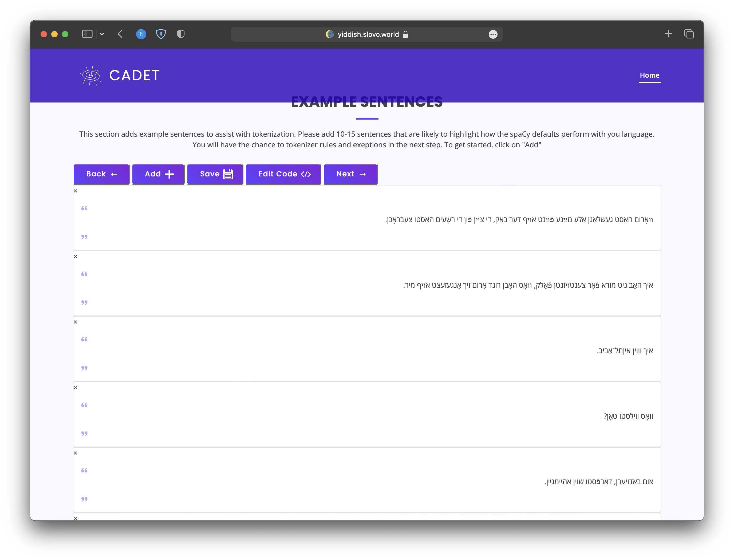Viewport: 734px width, 560px height.
Task: Open the Safari sidebar panel icon
Action: (x=87, y=34)
